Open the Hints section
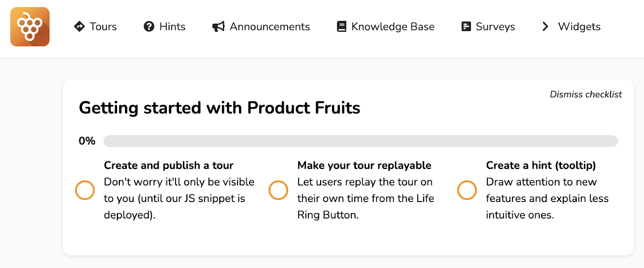Image resolution: width=644 pixels, height=268 pixels. [173, 27]
